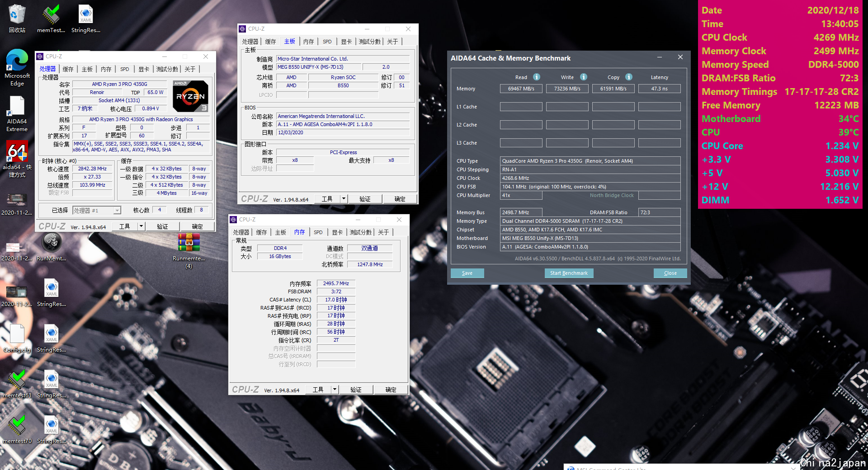Image resolution: width=868 pixels, height=470 pixels.
Task: Expand the processor selection dropdown in CPU-Z
Action: pyautogui.click(x=117, y=210)
